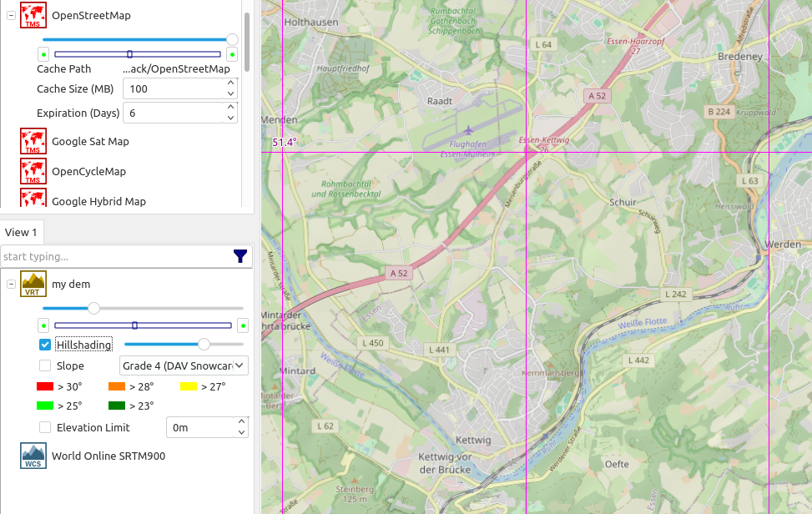This screenshot has height=514, width=812.
Task: Select the World Online SRTM900 WCS icon
Action: tap(33, 456)
